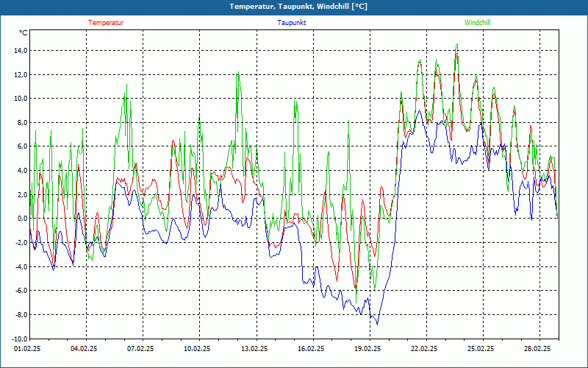The image size is (588, 368).
Task: Click the green Windchill legend label
Action: coord(478,23)
